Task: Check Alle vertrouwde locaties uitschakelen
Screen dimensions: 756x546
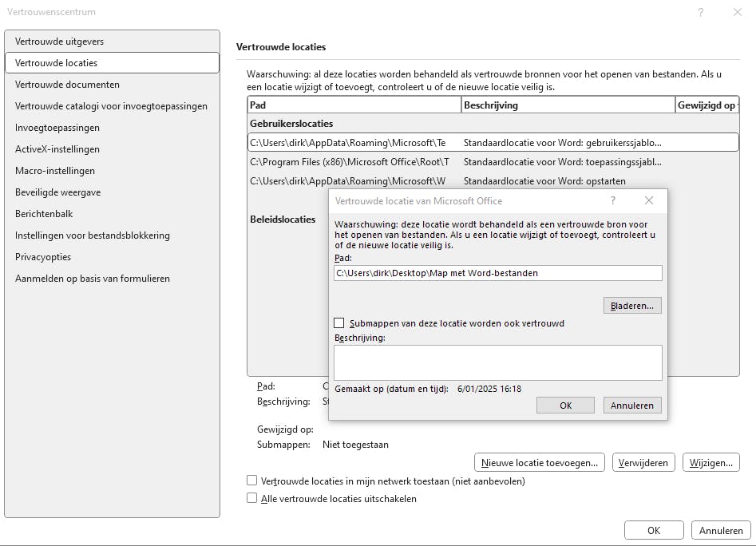Action: coord(251,498)
